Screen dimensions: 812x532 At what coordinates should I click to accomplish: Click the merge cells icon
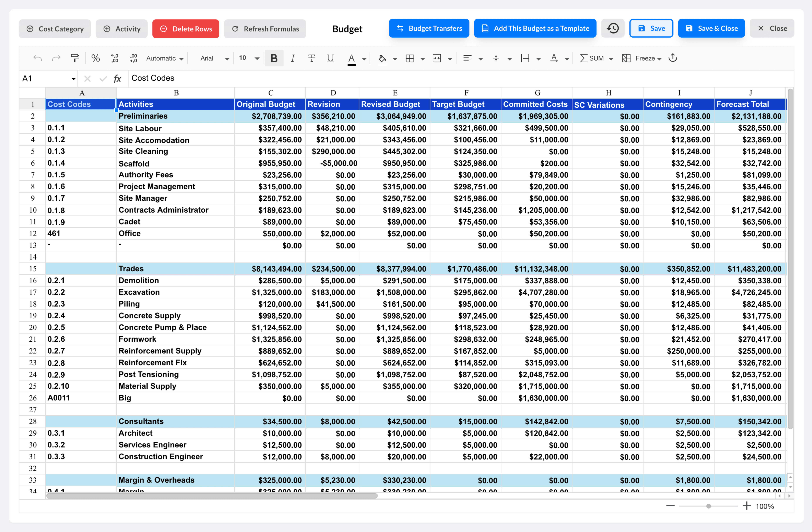click(437, 58)
